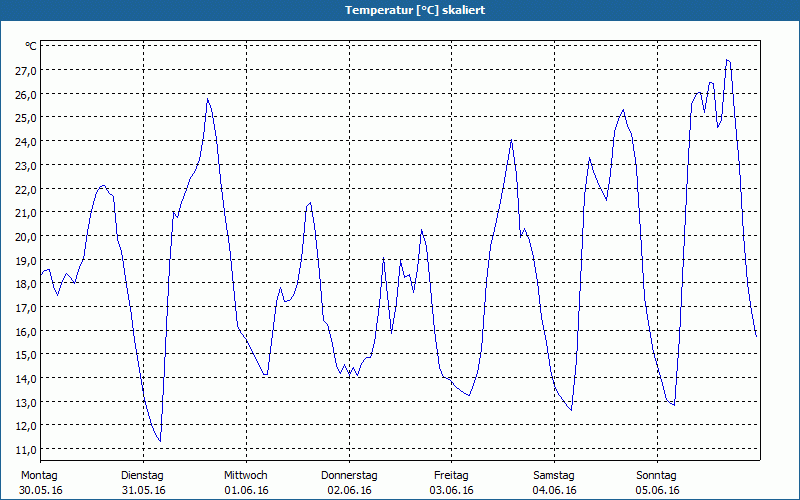Viewport: 800px width, 500px height.
Task: Click the 22,0 y-axis label
Action: (x=26, y=189)
